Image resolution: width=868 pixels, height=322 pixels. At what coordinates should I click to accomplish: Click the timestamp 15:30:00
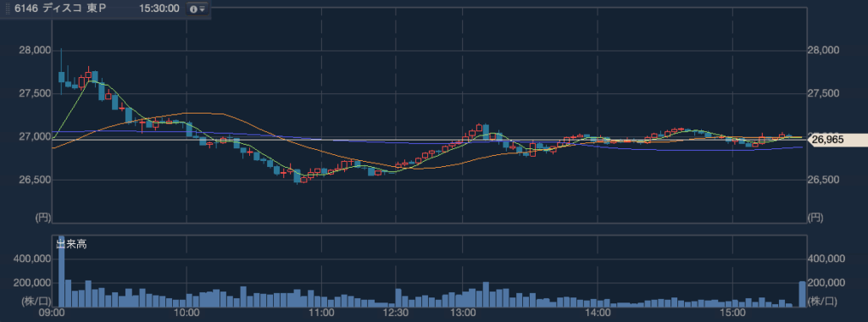159,8
